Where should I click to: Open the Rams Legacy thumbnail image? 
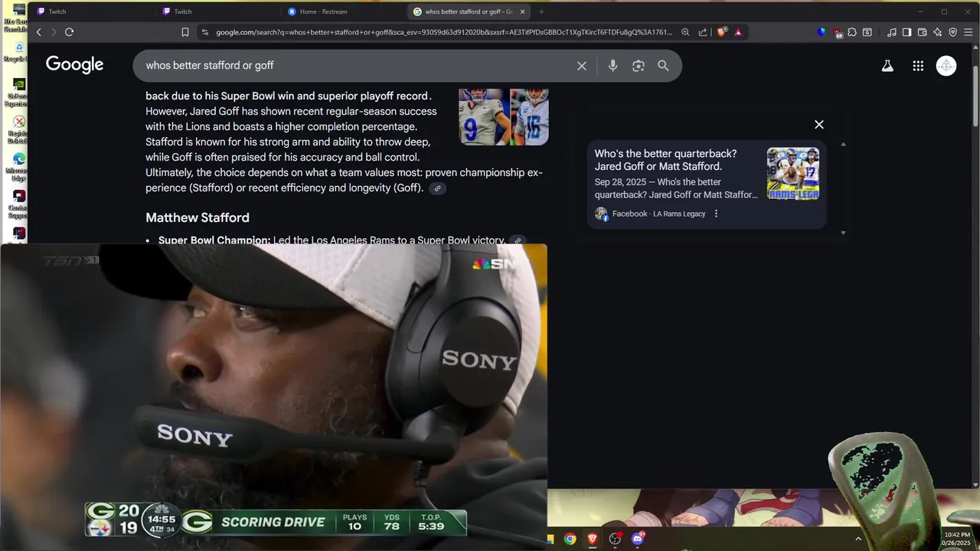[x=793, y=174]
